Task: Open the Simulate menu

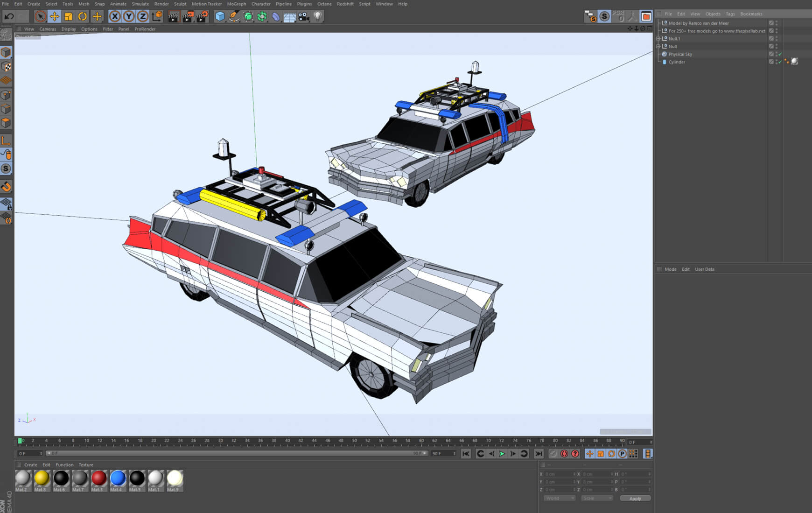Action: [x=140, y=4]
